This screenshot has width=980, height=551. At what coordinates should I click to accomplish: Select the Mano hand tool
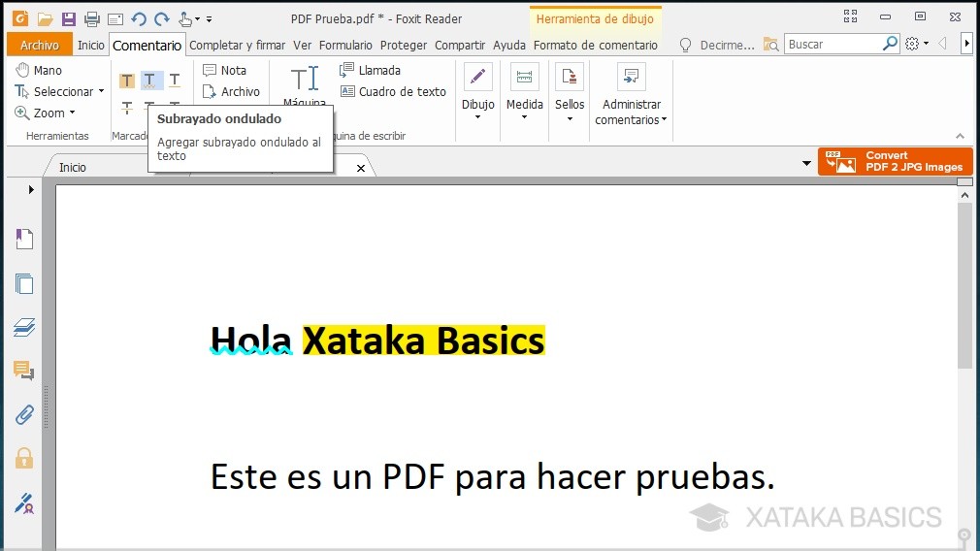click(x=39, y=70)
